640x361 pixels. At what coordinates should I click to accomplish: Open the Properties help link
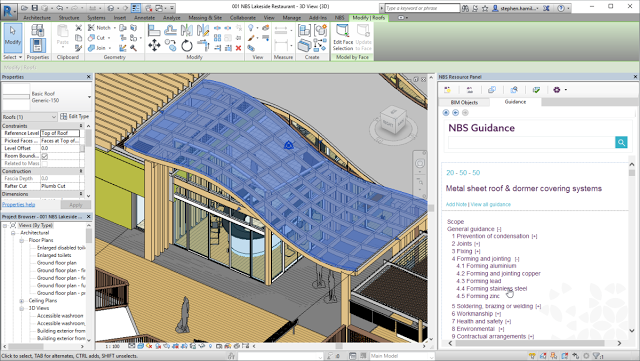tap(18, 205)
